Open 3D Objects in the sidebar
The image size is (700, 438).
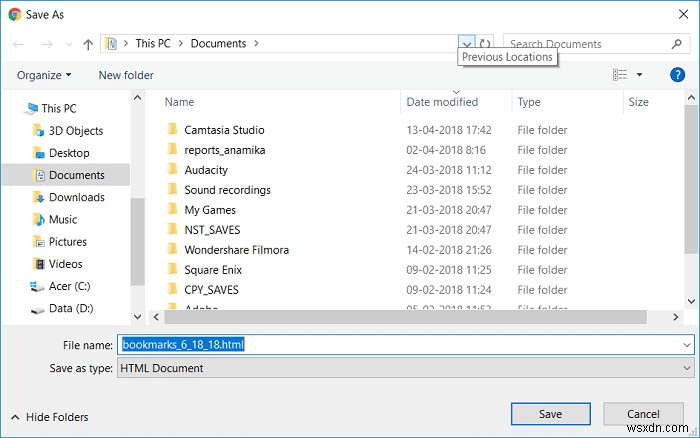pos(67,131)
